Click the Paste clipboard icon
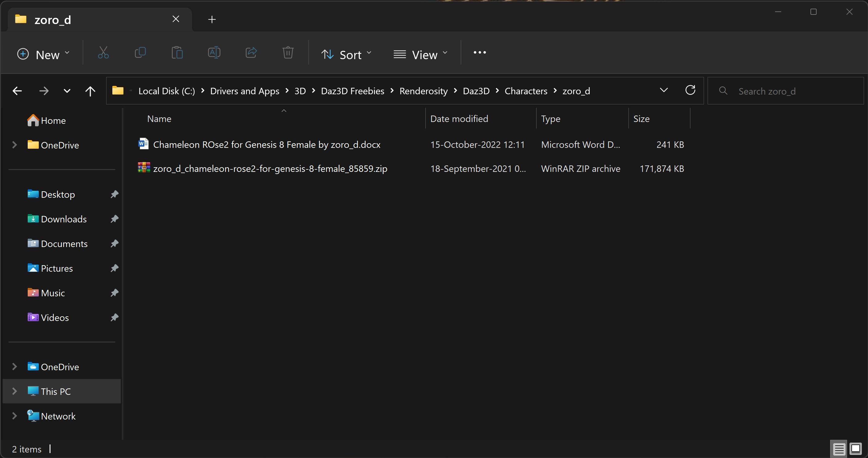Image resolution: width=868 pixels, height=458 pixels. tap(177, 53)
